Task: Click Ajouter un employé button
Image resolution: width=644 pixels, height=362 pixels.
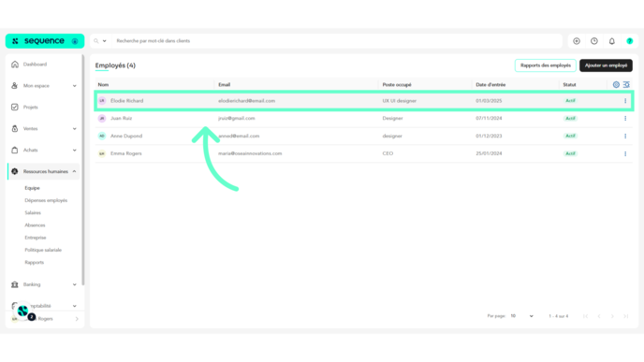Action: (606, 65)
